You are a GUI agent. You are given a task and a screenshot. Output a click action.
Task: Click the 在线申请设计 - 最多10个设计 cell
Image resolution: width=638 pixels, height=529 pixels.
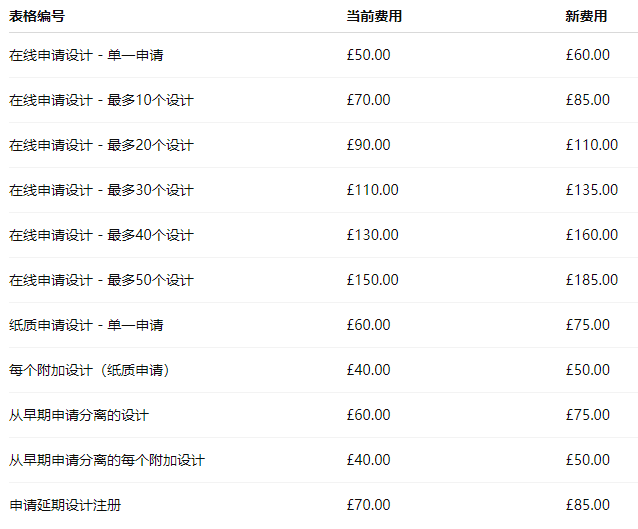coord(101,100)
